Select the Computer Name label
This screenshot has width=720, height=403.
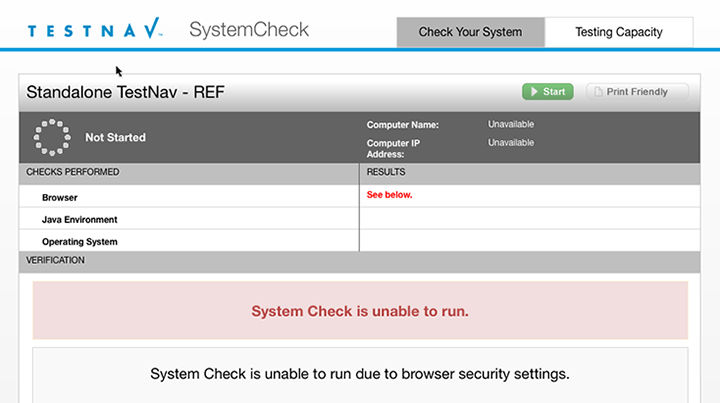[x=403, y=125]
